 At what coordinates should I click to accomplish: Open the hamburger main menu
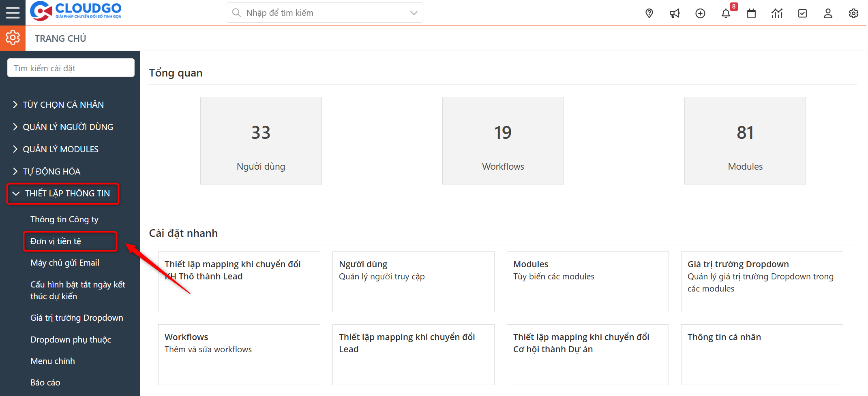pos(13,13)
